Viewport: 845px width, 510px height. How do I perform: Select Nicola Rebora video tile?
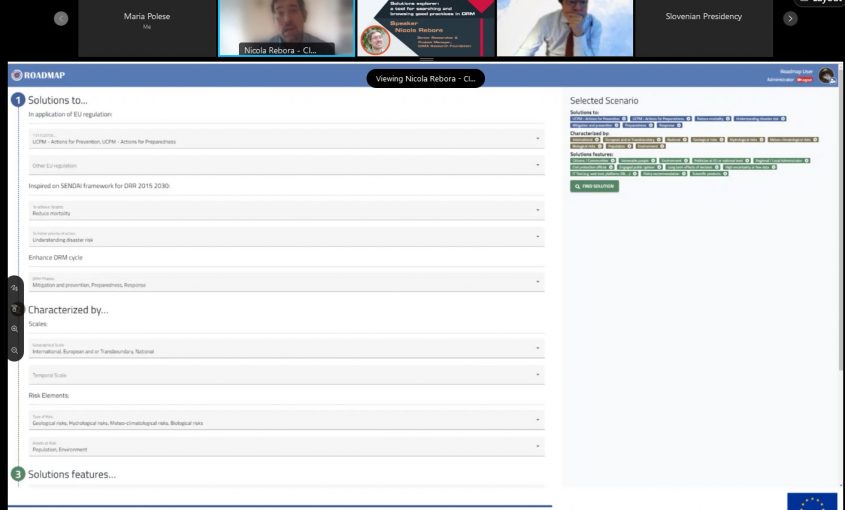tap(287, 28)
